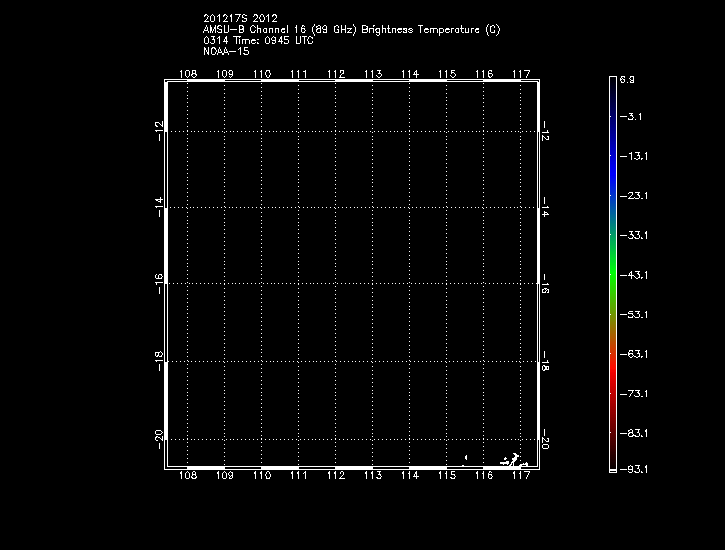
Task: Click latitude label -12 on left axis
Action: click(158, 130)
